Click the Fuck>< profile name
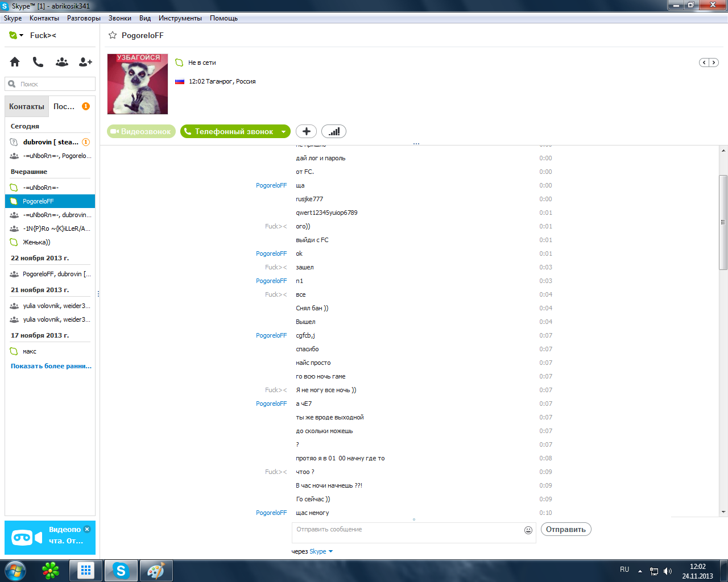The width and height of the screenshot is (728, 582). point(43,35)
